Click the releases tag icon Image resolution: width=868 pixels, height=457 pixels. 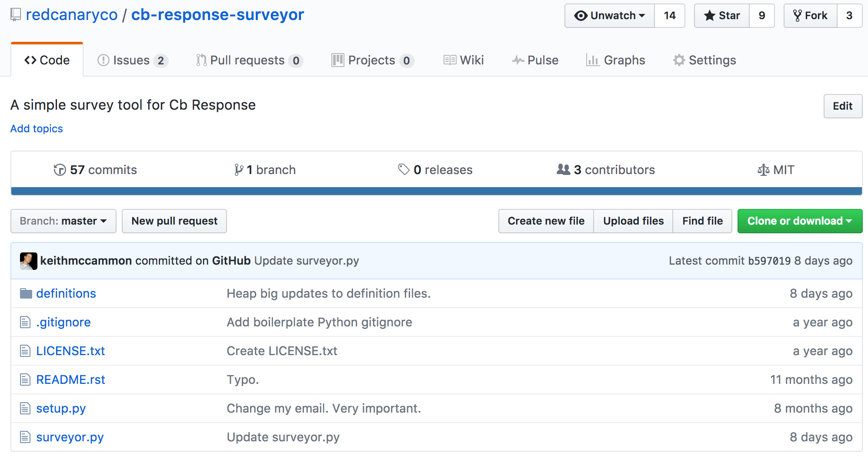click(x=404, y=170)
